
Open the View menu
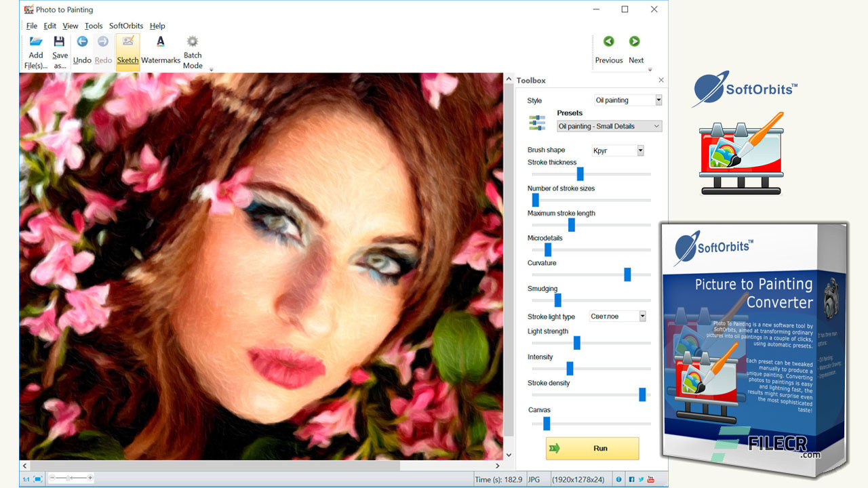71,26
